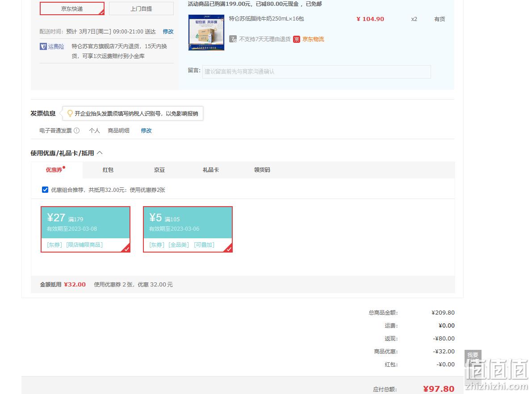Viewport: 532px width, 394px height.
Task: Click 个人 invoice title text
Action: click(x=94, y=130)
